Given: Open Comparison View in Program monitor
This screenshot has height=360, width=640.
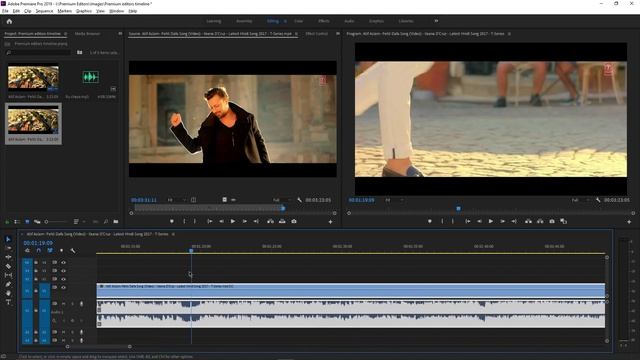Looking at the screenshot, I should coord(564,221).
